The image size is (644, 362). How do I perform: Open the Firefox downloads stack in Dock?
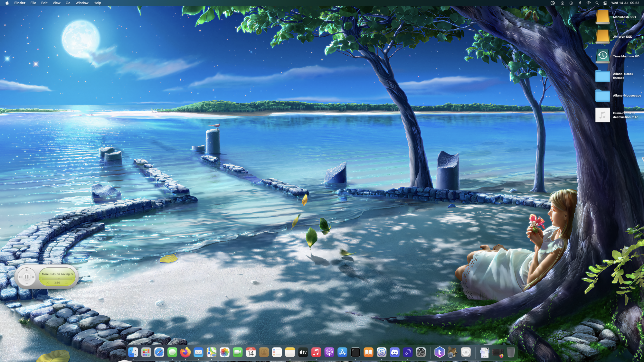498,353
